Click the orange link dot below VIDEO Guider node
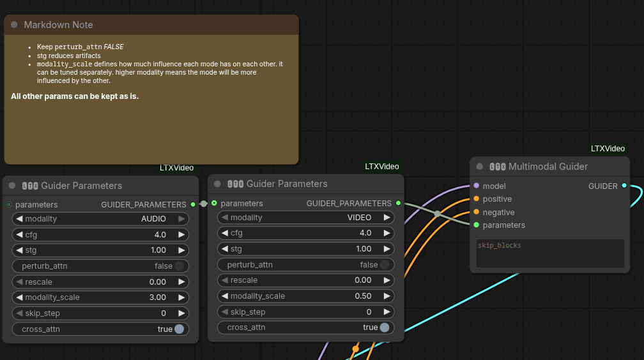Screen dimensions: 644x360 [x=355, y=349]
